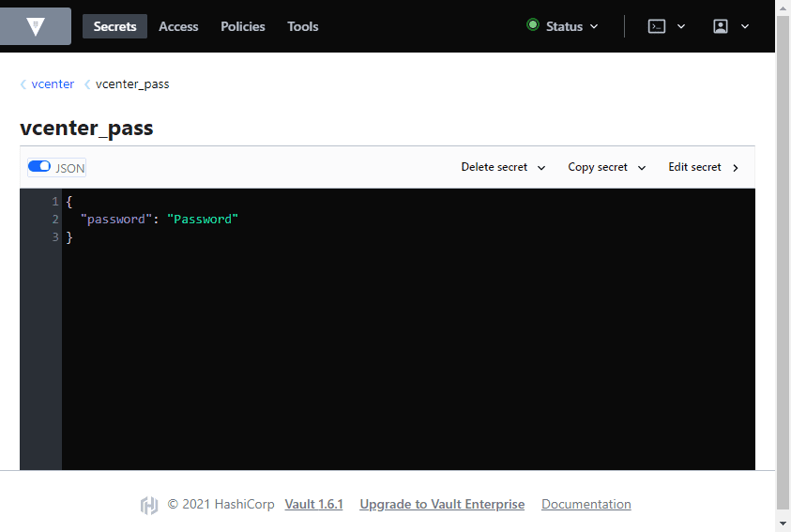The height and width of the screenshot is (532, 791).
Task: Expand the Status dropdown chevron
Action: pos(594,26)
